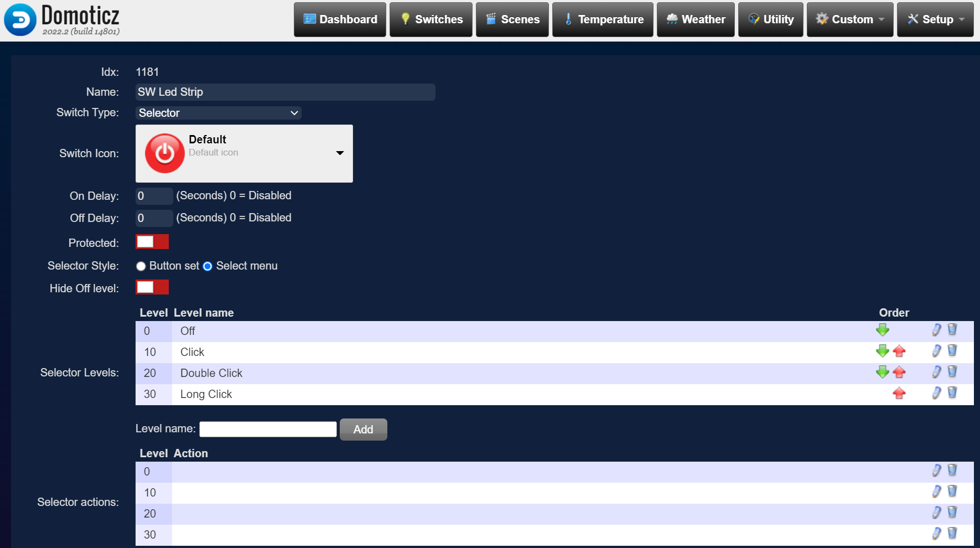This screenshot has width=980, height=548.
Task: Move the Double Click level up
Action: [x=899, y=373]
